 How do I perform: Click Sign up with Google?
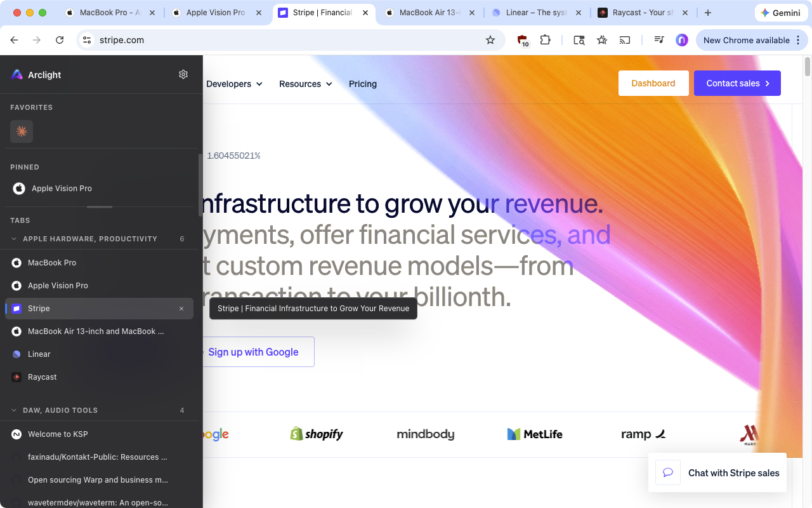[253, 352]
